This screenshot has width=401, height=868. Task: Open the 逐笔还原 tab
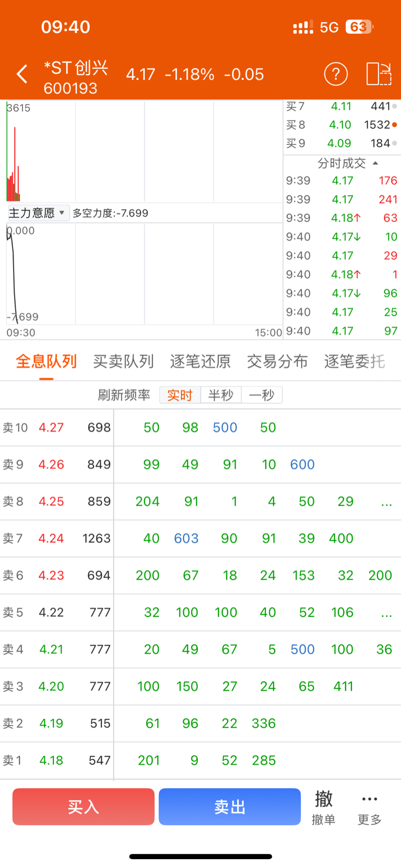(x=200, y=361)
